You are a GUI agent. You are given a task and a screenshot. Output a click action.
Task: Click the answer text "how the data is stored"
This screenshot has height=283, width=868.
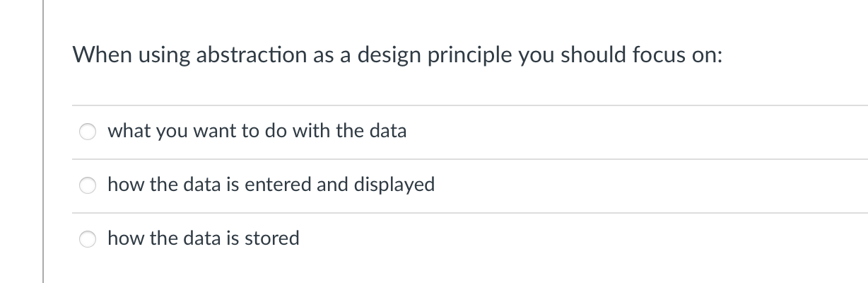click(203, 238)
